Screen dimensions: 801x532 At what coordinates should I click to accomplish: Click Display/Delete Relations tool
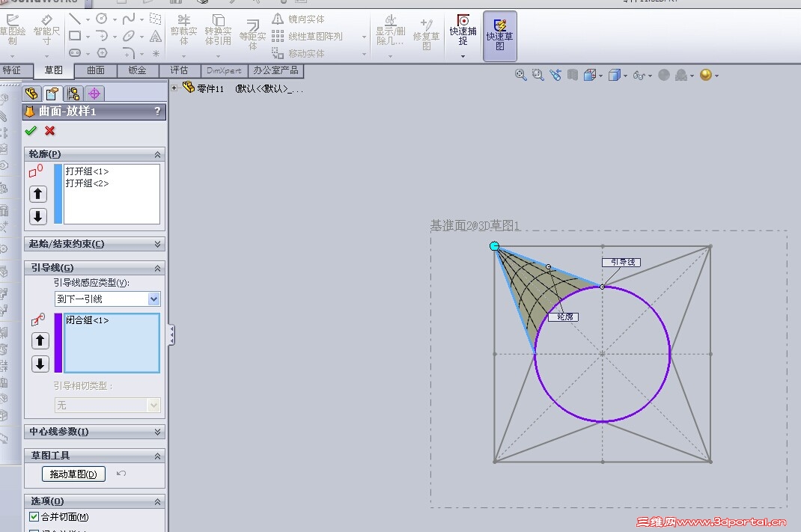390,31
